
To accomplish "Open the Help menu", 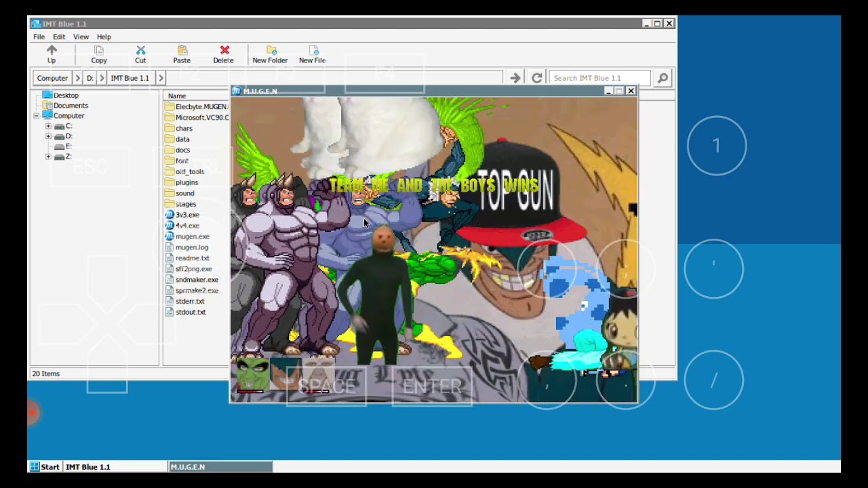I will point(104,37).
